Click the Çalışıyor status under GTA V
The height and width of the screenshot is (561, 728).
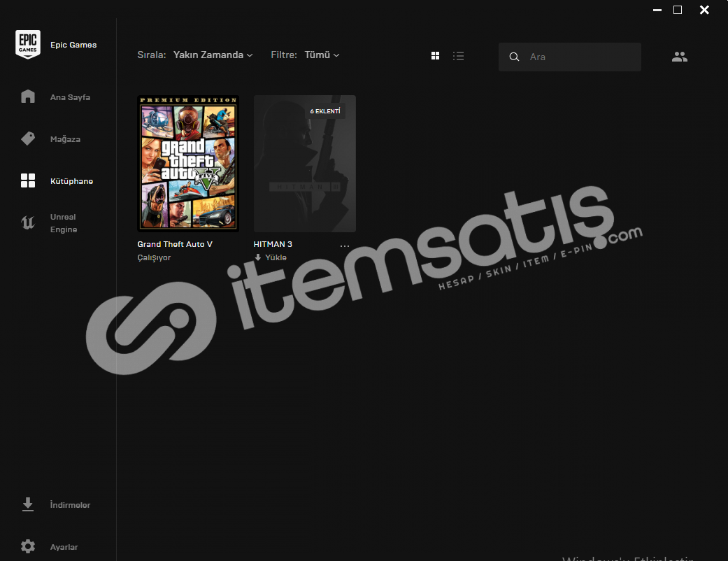click(154, 257)
